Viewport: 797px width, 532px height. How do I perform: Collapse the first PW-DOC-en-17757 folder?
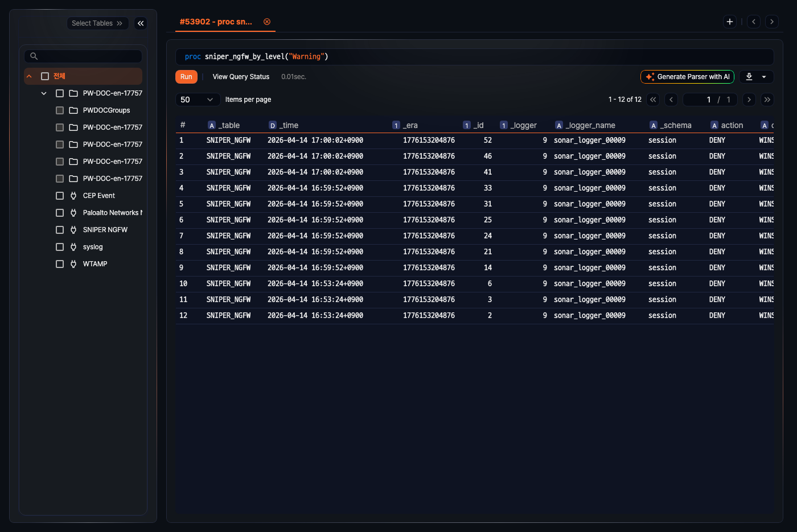click(44, 93)
